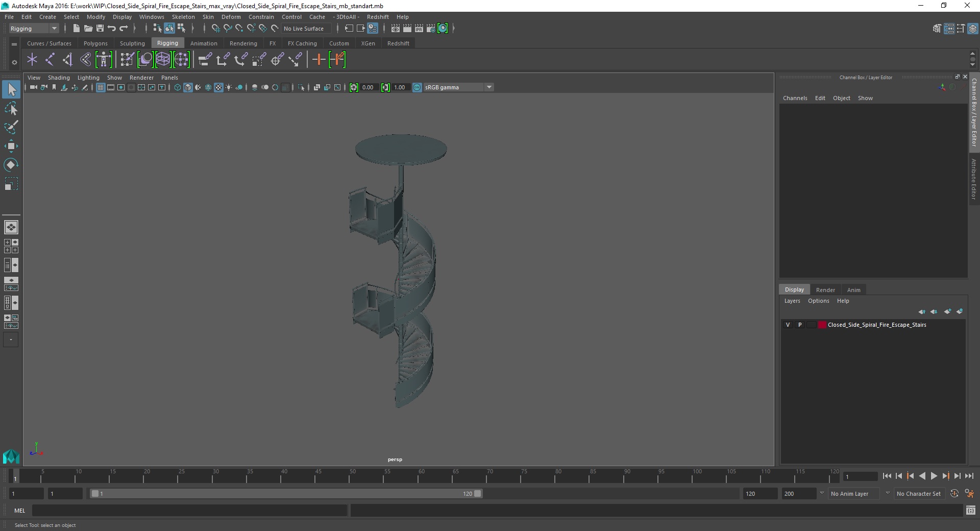The image size is (980, 531).
Task: Activate the Move tool
Action: 11,146
